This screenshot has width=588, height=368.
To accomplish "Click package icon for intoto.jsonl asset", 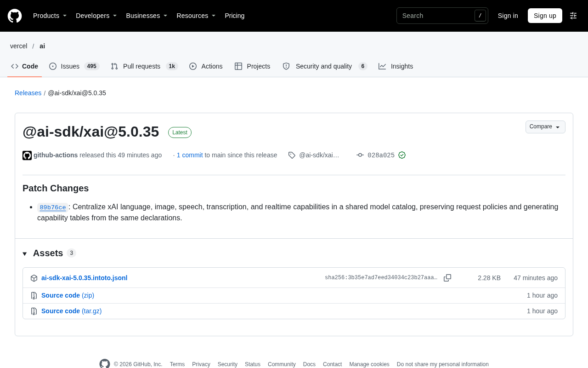I will [x=34, y=278].
